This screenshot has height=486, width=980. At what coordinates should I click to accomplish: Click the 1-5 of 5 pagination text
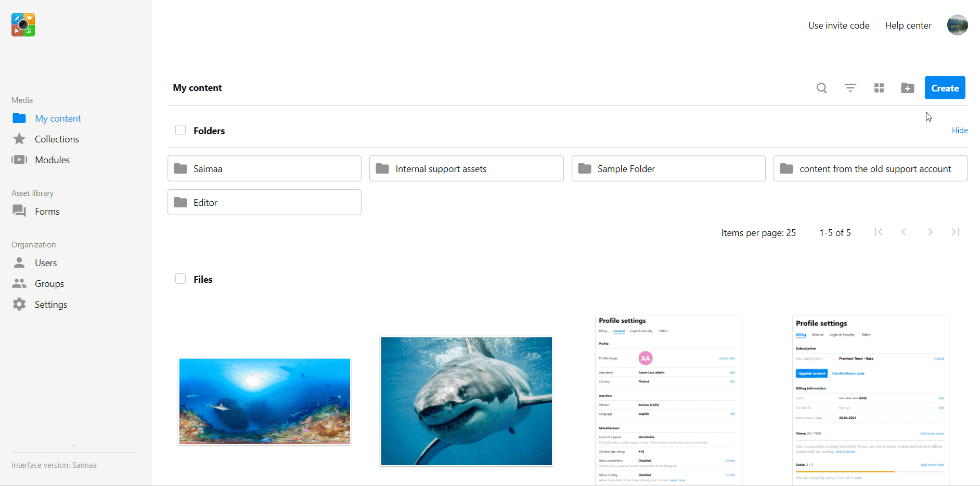click(x=835, y=233)
